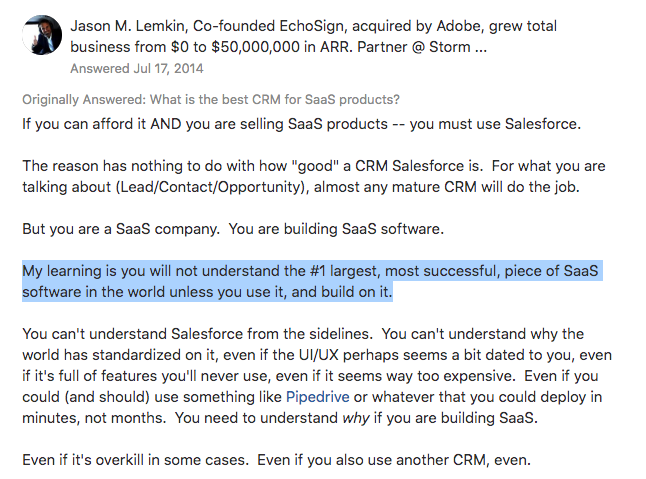This screenshot has width=646, height=479.
Task: Click "Partner @ Storm" credential text
Action: click(414, 47)
